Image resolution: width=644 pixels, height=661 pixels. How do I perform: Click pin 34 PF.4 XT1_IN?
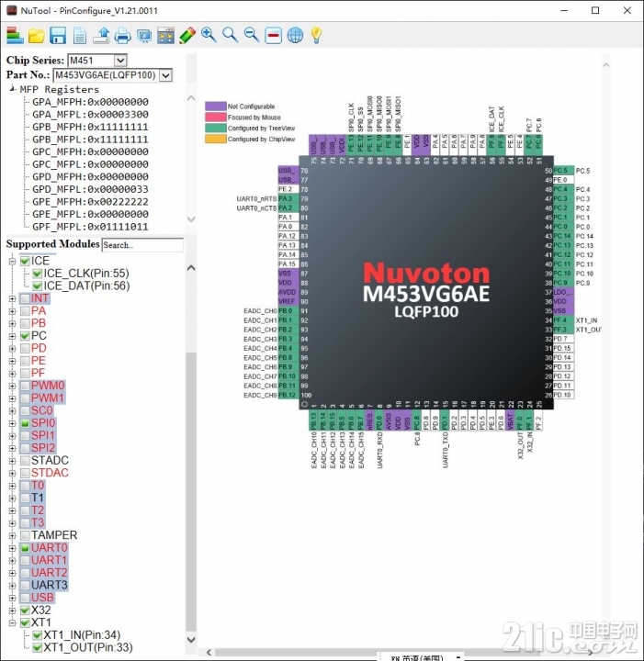coord(563,320)
